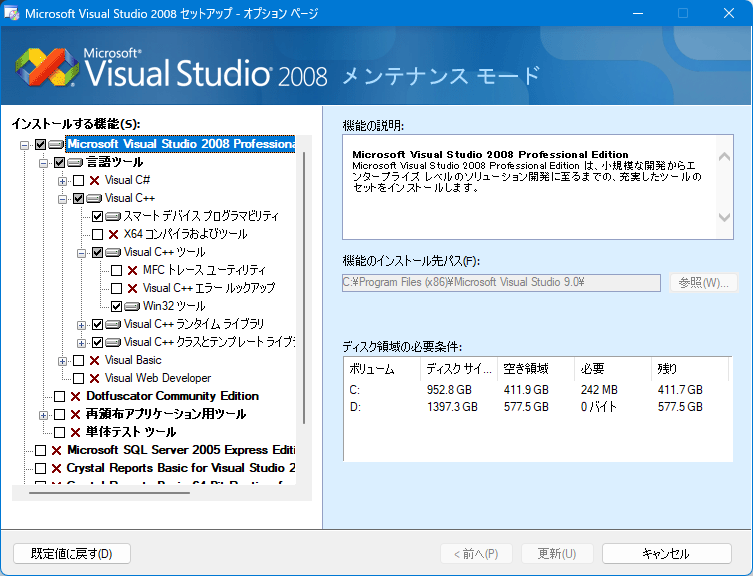753x576 pixels.
Task: Select the Visual C++ エラー ルックアップ tree item
Action: pos(209,288)
